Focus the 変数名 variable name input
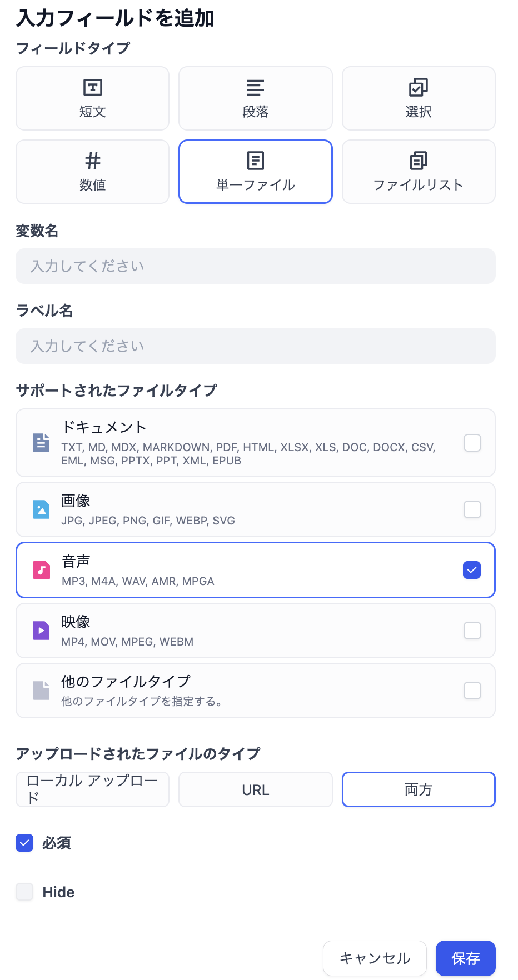This screenshot has height=980, width=518. click(x=255, y=266)
